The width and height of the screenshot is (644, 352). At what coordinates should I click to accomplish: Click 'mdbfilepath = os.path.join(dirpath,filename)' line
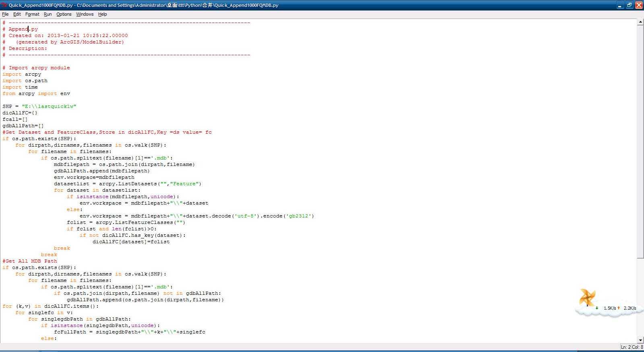coord(124,164)
